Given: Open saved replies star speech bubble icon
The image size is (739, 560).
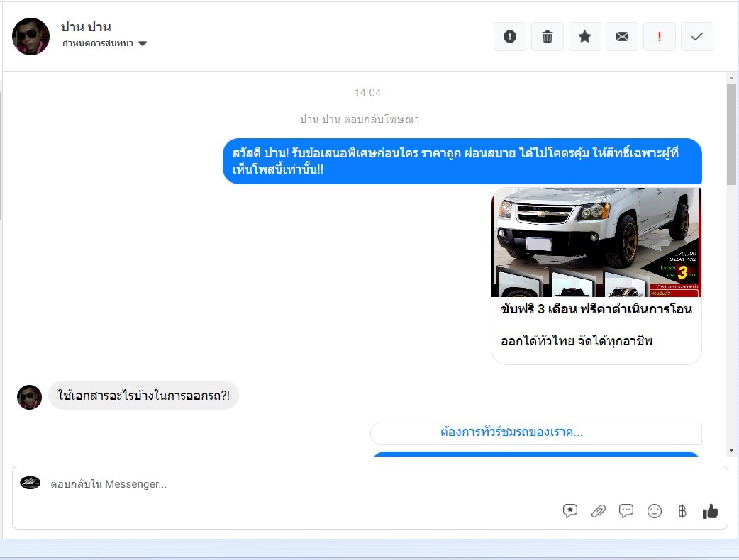Looking at the screenshot, I should (x=570, y=511).
